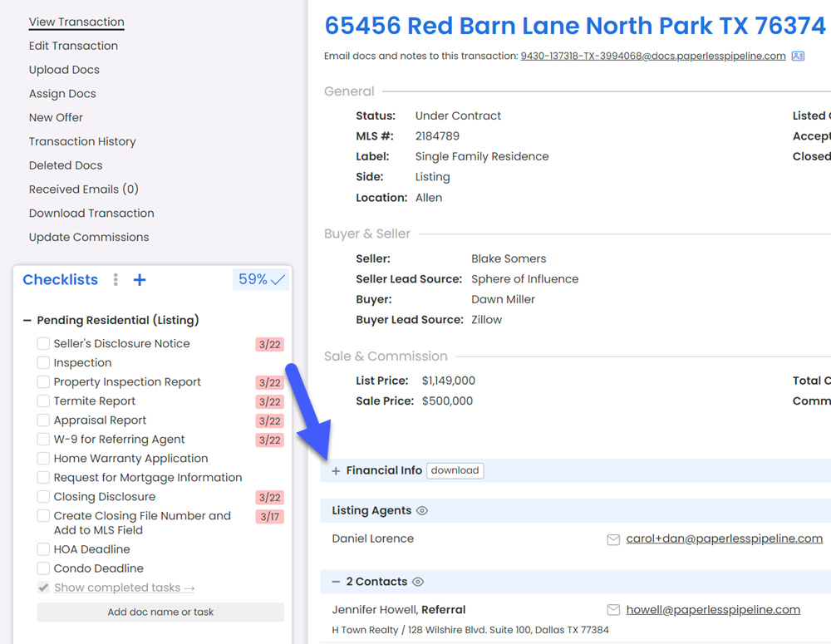Check the HOA Deadline box
The height and width of the screenshot is (644, 831).
click(x=43, y=549)
